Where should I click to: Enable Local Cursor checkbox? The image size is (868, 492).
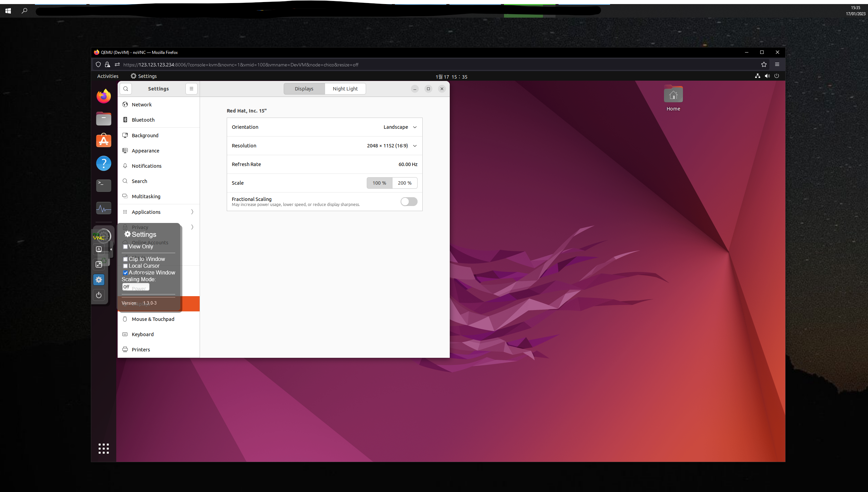(x=125, y=266)
